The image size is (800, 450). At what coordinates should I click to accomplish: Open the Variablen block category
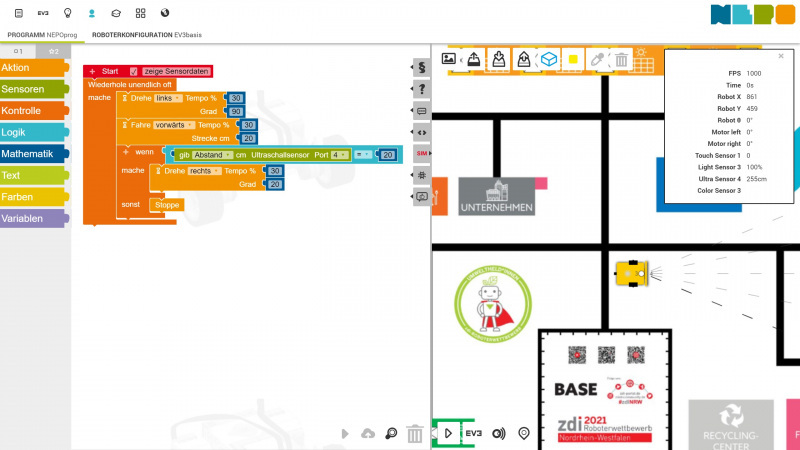(x=34, y=218)
